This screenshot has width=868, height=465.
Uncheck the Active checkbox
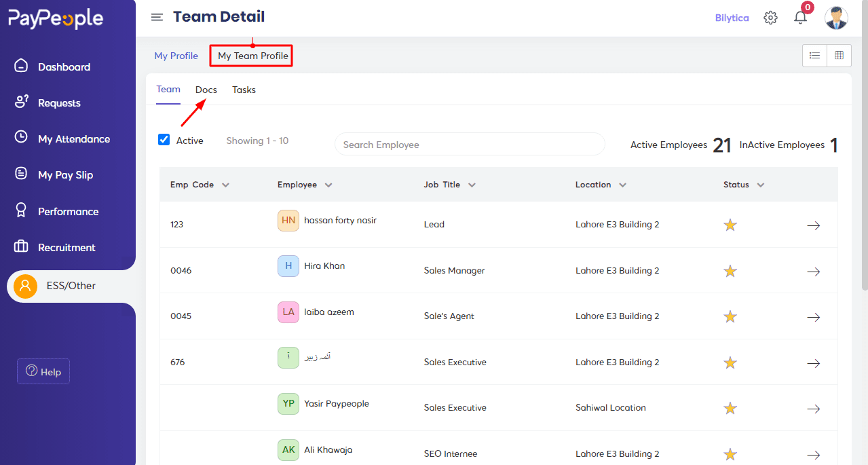click(164, 140)
